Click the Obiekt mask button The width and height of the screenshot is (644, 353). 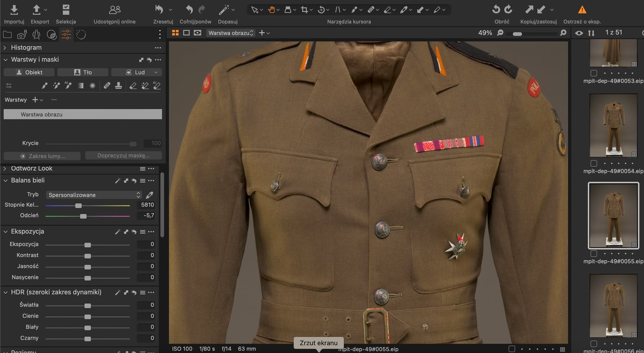(29, 72)
